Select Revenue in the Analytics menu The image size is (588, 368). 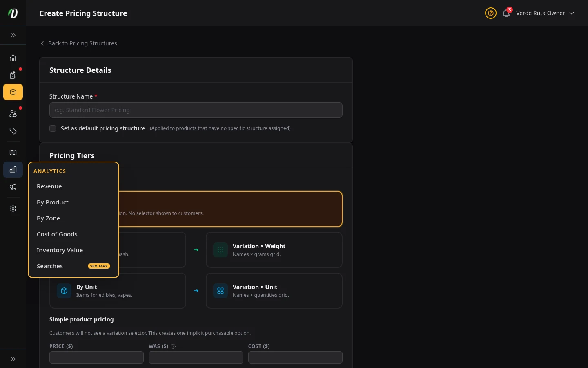[49, 186]
